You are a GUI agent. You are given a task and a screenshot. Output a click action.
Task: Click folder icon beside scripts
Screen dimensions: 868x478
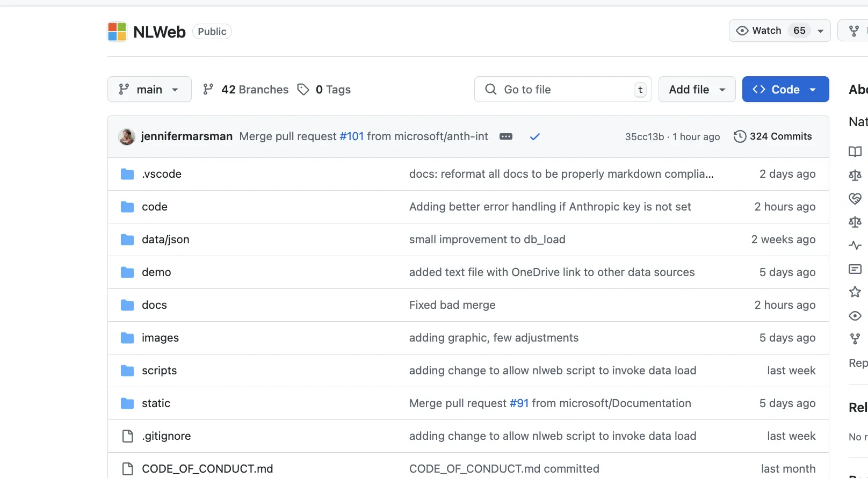(x=127, y=371)
